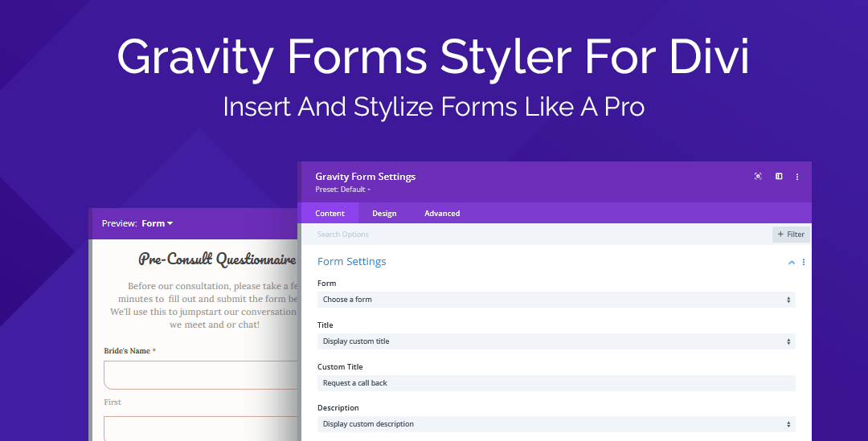Click the Insert And Stylize Forms subtitle
The width and height of the screenshot is (868, 441).
433,106
